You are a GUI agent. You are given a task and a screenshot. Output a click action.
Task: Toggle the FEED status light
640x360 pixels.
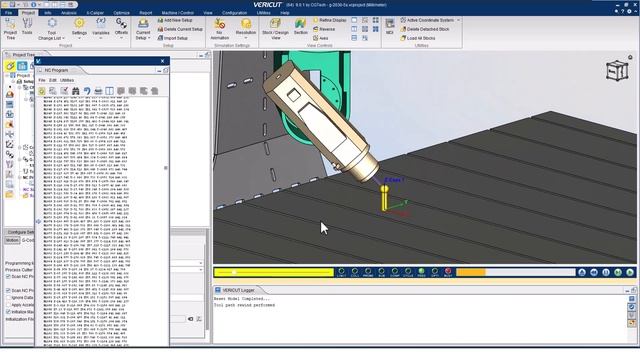coord(421,272)
